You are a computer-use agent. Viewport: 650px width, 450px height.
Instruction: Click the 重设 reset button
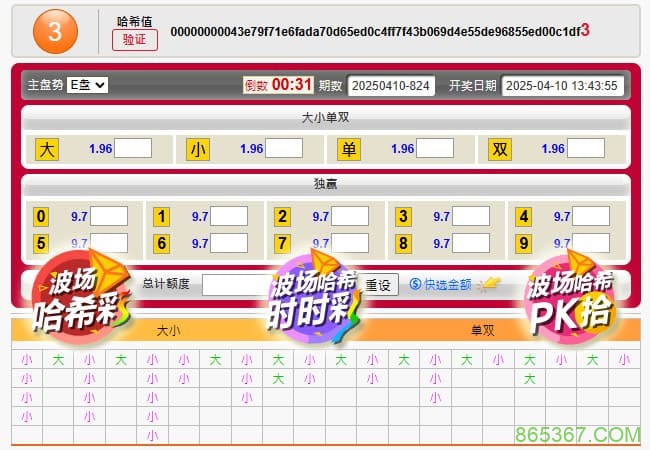379,285
